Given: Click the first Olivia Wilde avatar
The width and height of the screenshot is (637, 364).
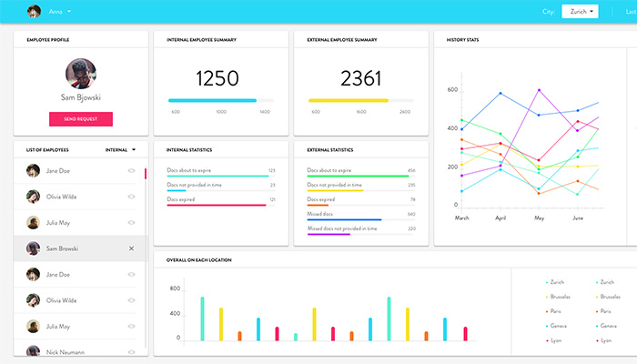Looking at the screenshot, I should (x=34, y=196).
